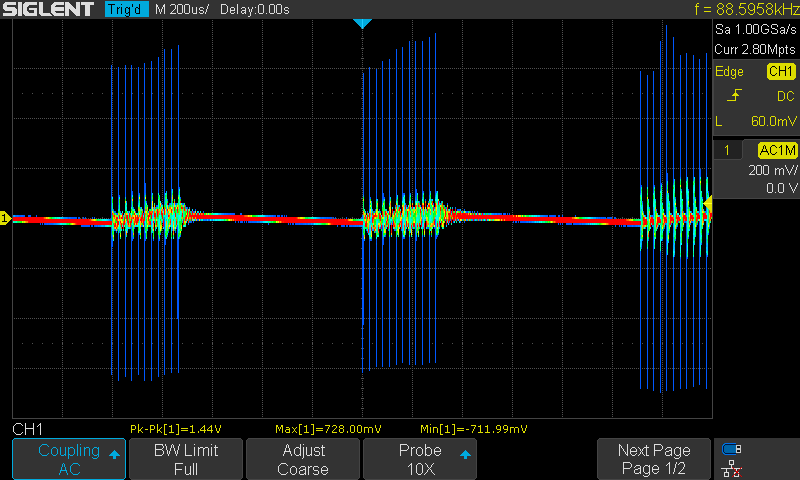Open the Coupling AC menu
Image resolution: width=800 pixels, height=480 pixels.
(69, 459)
